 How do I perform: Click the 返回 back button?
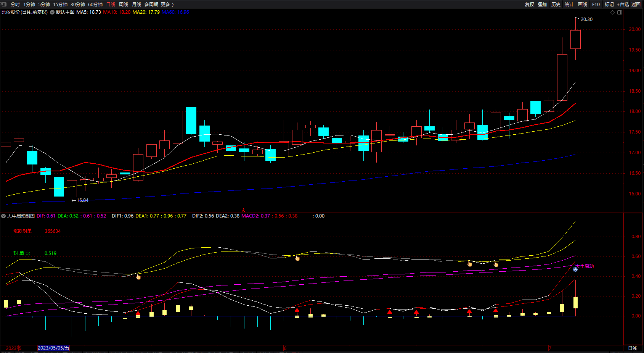[x=636, y=5]
